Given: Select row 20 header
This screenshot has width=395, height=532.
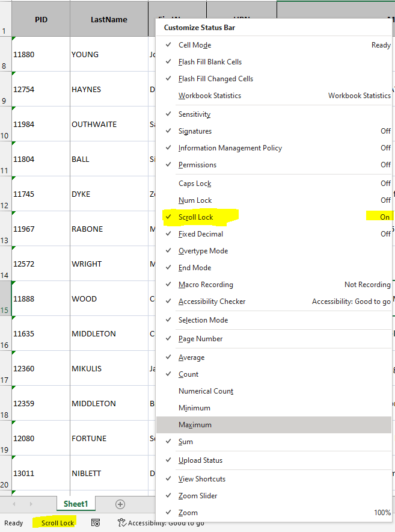Looking at the screenshot, I should point(5,473).
